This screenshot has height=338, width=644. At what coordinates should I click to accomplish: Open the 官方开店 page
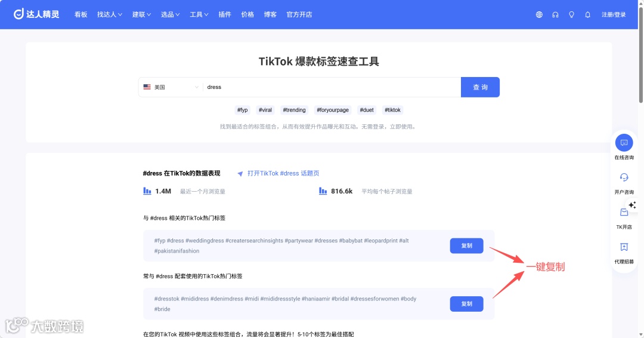point(299,14)
